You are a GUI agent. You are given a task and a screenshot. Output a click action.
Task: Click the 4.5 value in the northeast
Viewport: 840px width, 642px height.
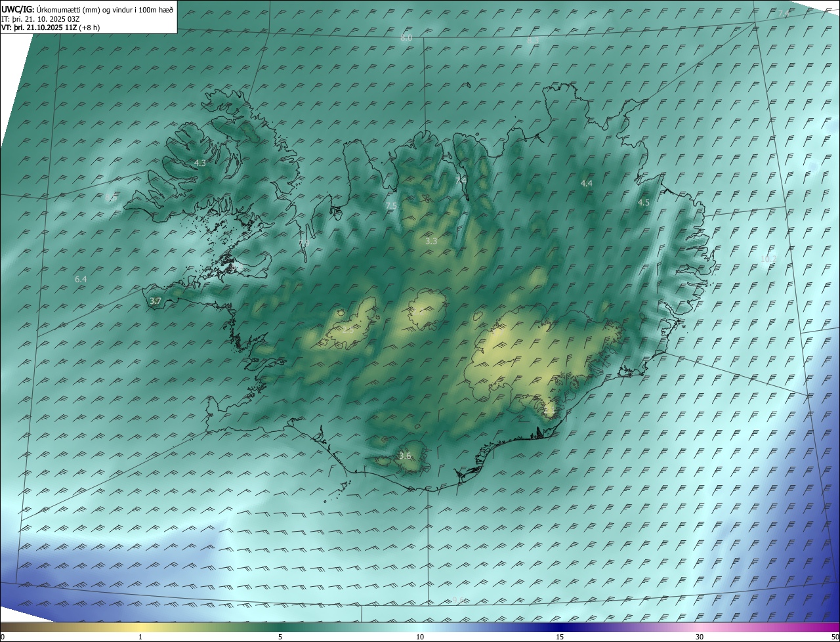click(x=644, y=203)
